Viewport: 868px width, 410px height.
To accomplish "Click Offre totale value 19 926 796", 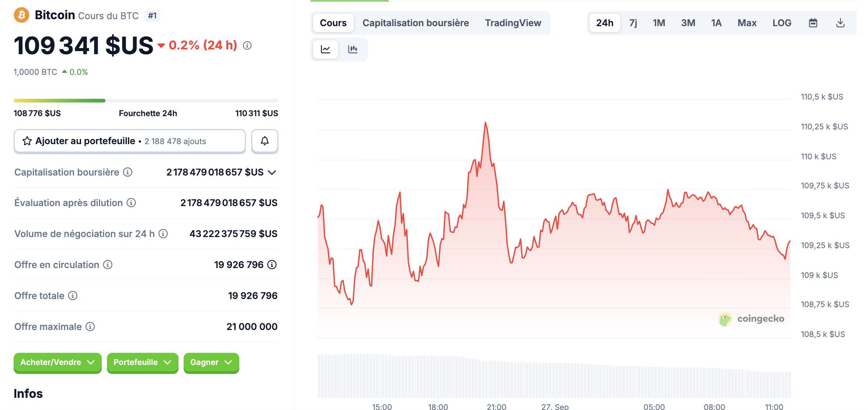I will pyautogui.click(x=253, y=296).
